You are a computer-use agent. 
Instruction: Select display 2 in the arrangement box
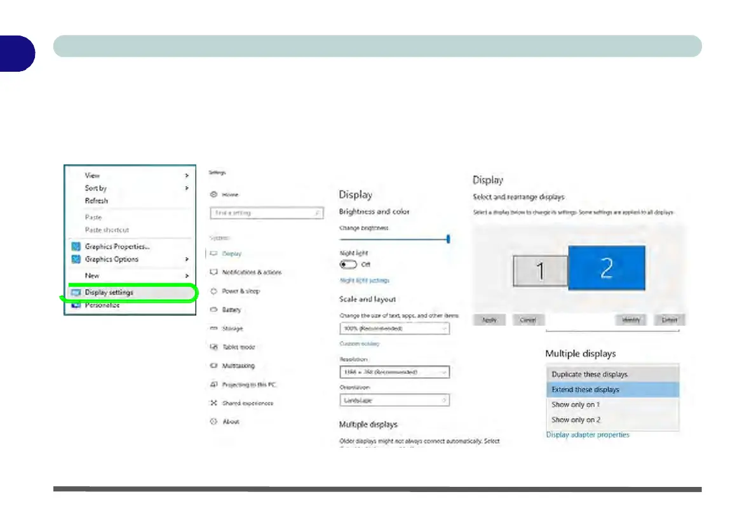(607, 268)
